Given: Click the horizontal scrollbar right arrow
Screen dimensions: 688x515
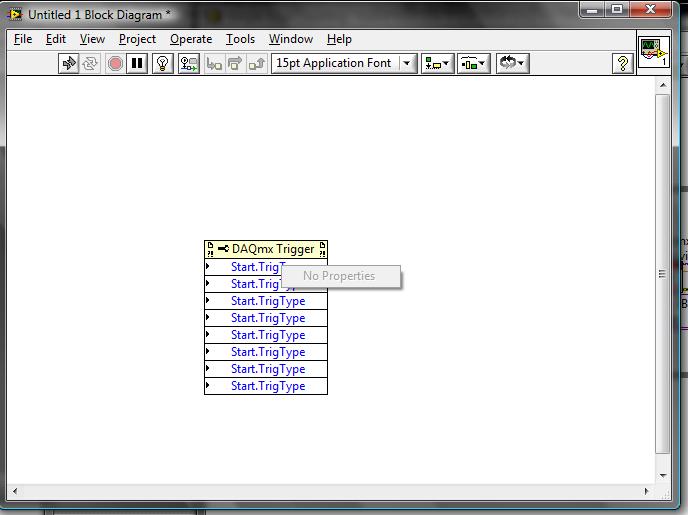Looking at the screenshot, I should pos(646,491).
